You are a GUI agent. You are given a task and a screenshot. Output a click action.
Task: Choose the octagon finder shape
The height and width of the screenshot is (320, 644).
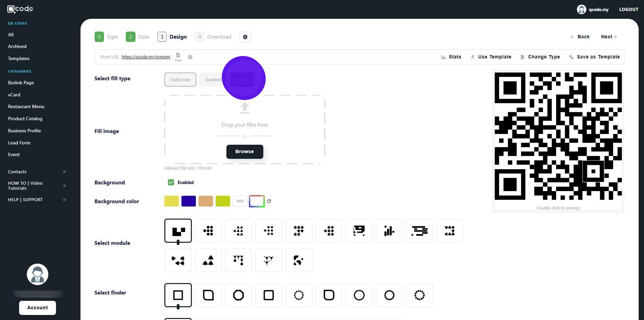[238, 295]
